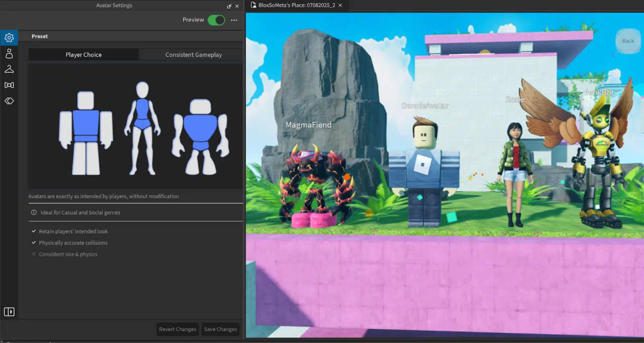Viewport: 644px width, 343px height.
Task: Open the clothing hanger section icon
Action: pos(9,69)
